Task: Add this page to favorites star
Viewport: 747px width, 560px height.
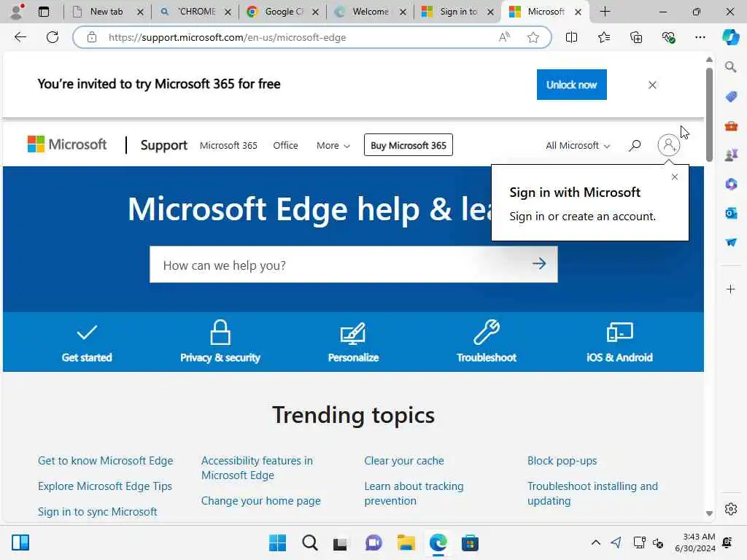Action: pyautogui.click(x=533, y=37)
